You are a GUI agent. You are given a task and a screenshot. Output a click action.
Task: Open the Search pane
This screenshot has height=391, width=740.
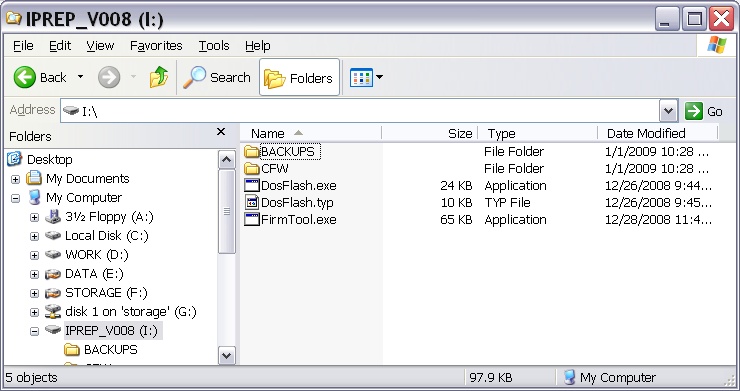217,77
